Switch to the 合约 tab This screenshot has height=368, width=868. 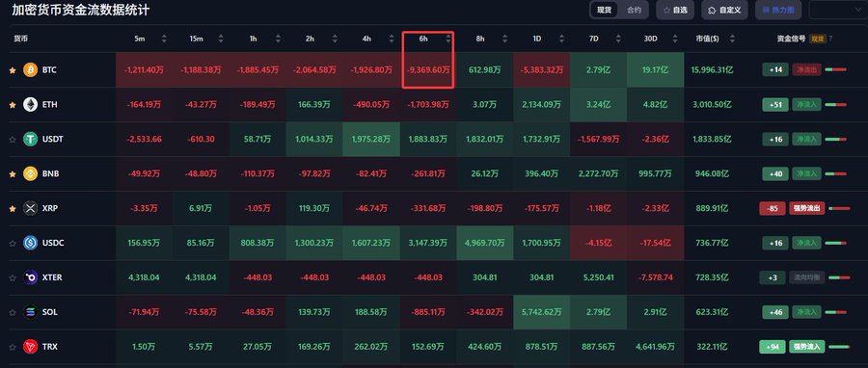[x=634, y=10]
